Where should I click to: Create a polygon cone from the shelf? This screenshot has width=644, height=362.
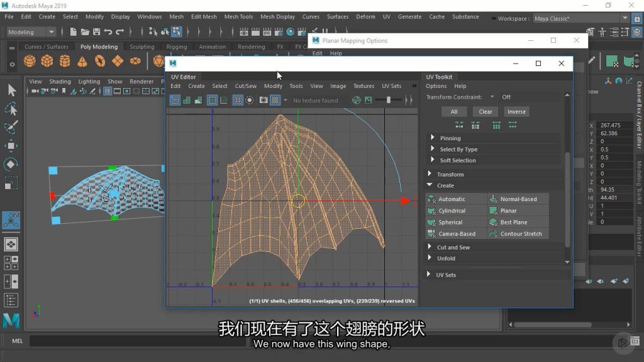[82, 61]
